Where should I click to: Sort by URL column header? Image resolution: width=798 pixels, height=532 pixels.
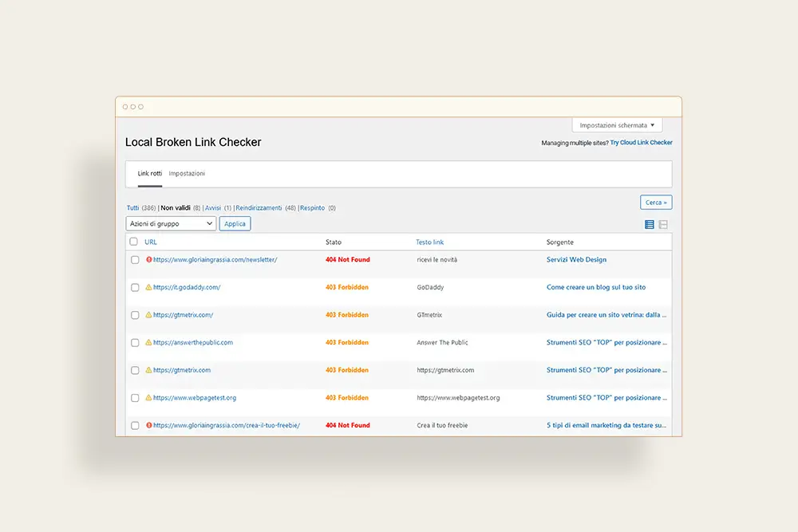pos(151,242)
